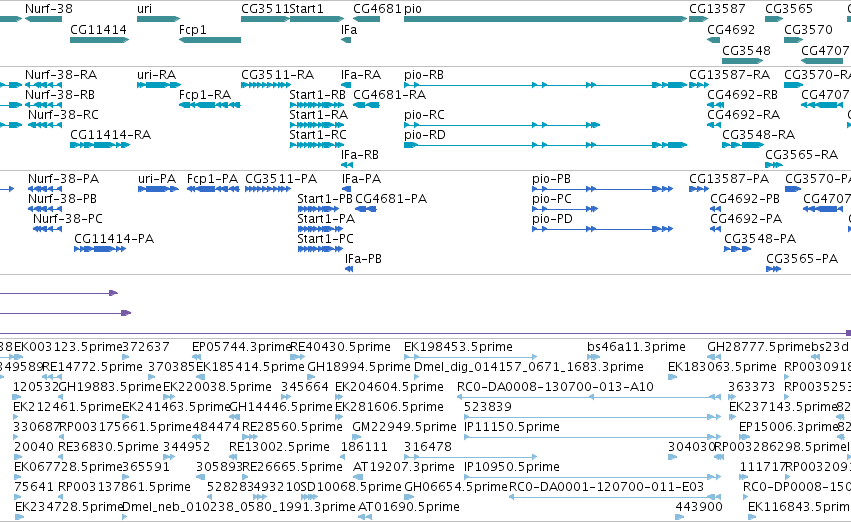Select the CG4692-RB transcript label
851x522 pixels.
(742, 95)
